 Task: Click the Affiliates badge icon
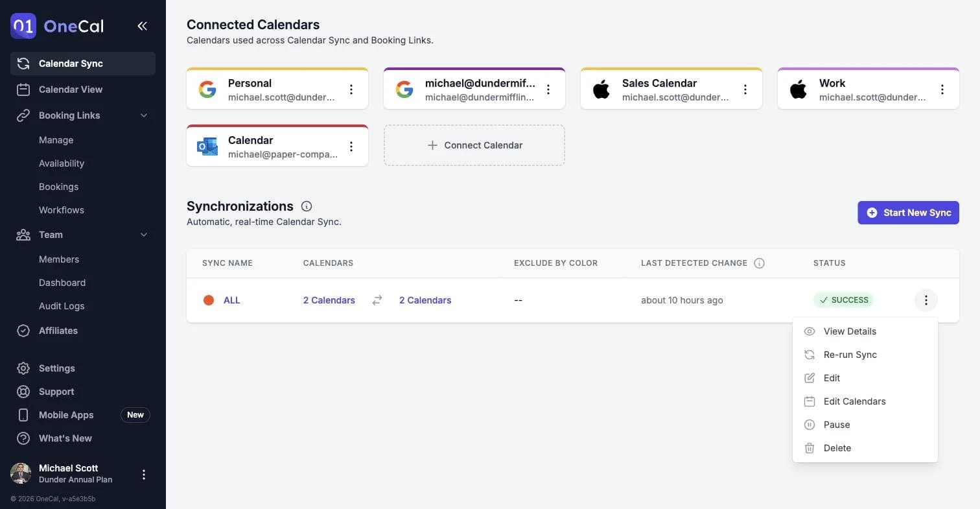(23, 331)
